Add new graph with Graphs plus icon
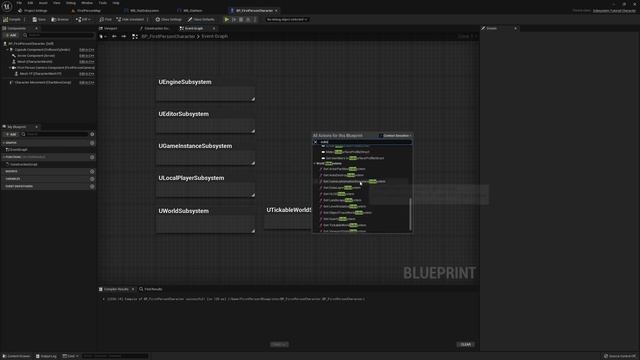The height and width of the screenshot is (360, 640). (92, 143)
